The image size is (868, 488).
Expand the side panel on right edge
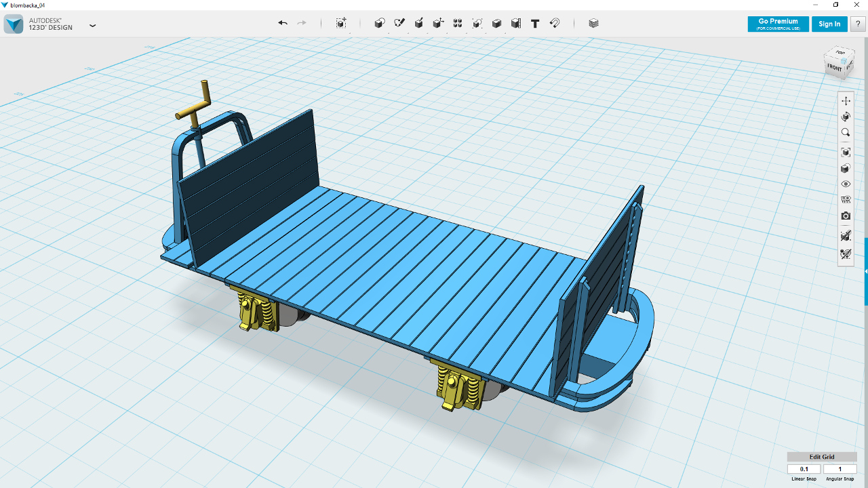[x=866, y=271]
